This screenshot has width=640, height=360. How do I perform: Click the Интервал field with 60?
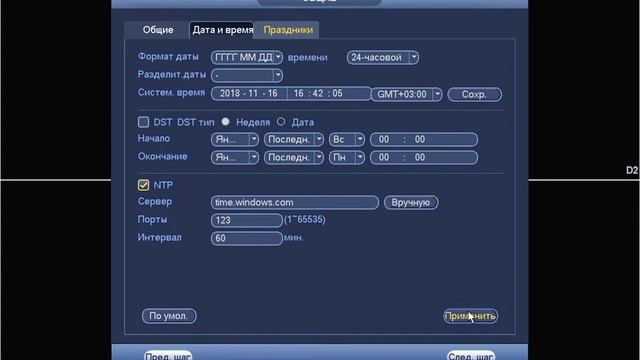coord(247,238)
